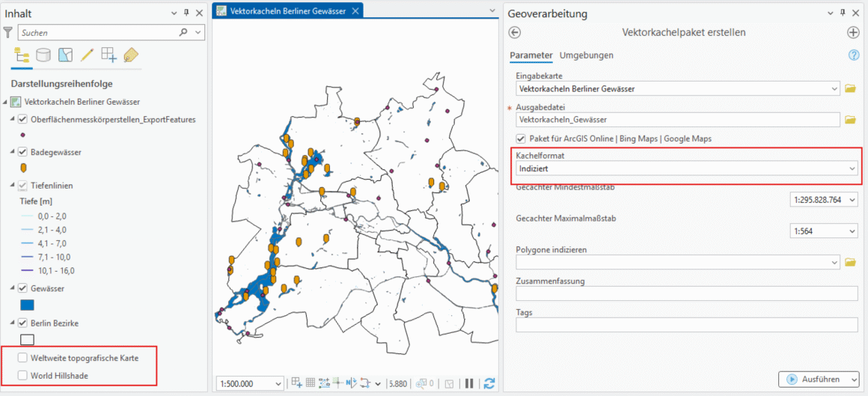Click the filter funnel icon in Inhalt
Image resolution: width=868 pixels, height=396 pixels.
click(8, 33)
